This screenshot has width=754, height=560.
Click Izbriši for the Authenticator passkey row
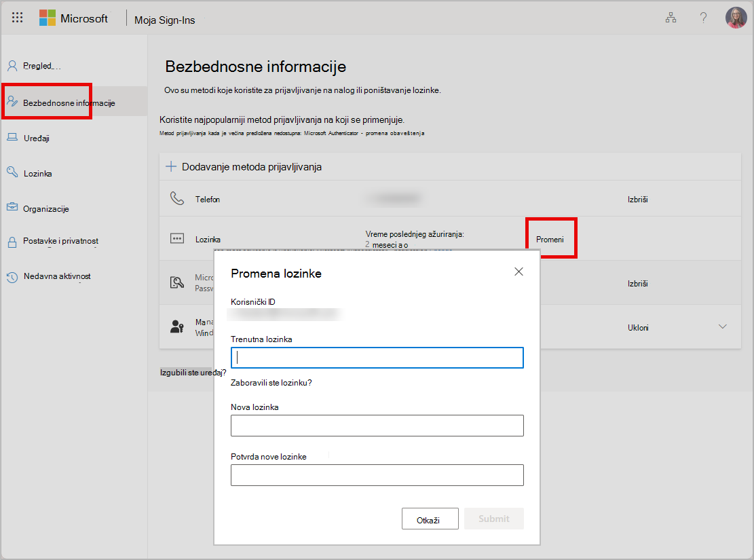click(x=638, y=283)
